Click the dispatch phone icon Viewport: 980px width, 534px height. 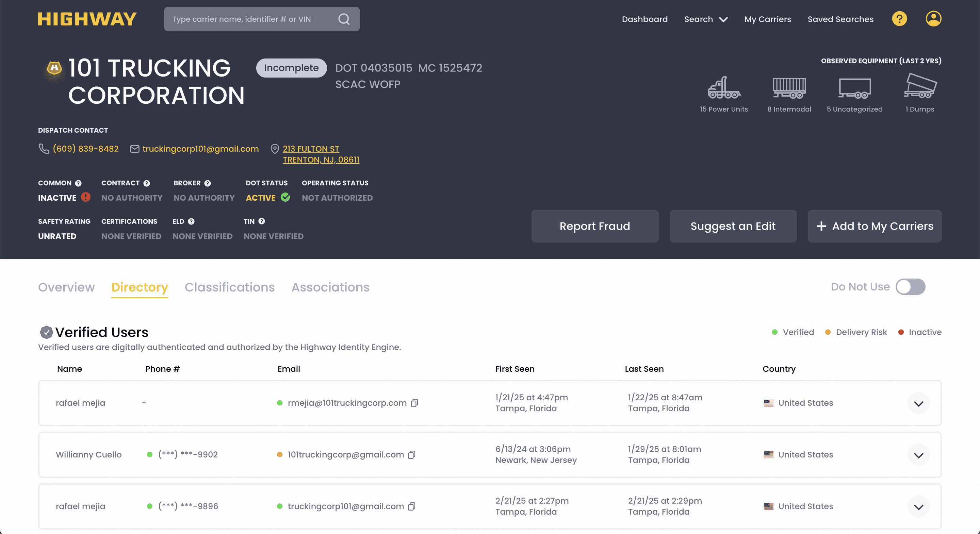point(44,149)
